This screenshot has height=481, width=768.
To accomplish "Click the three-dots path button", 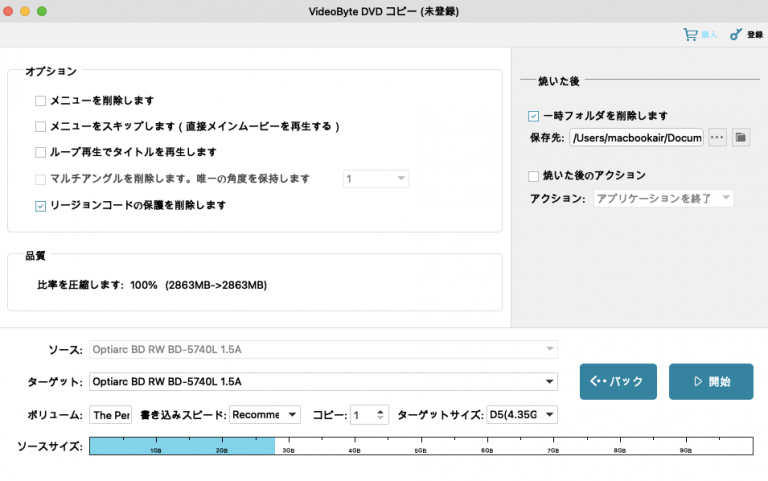I will [x=717, y=137].
